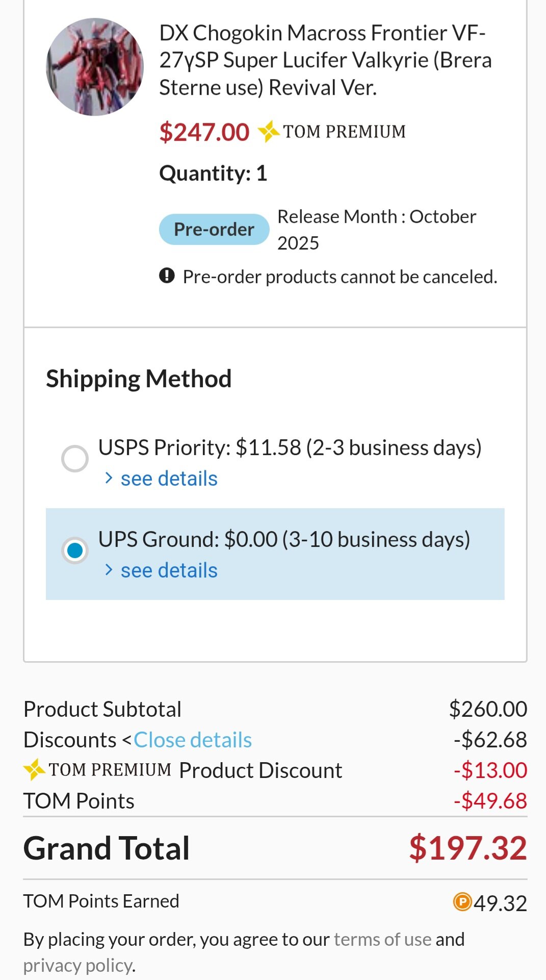Screen dimensions: 546x980
Task: Open the DX Chogokin Macross product title
Action: [326, 60]
